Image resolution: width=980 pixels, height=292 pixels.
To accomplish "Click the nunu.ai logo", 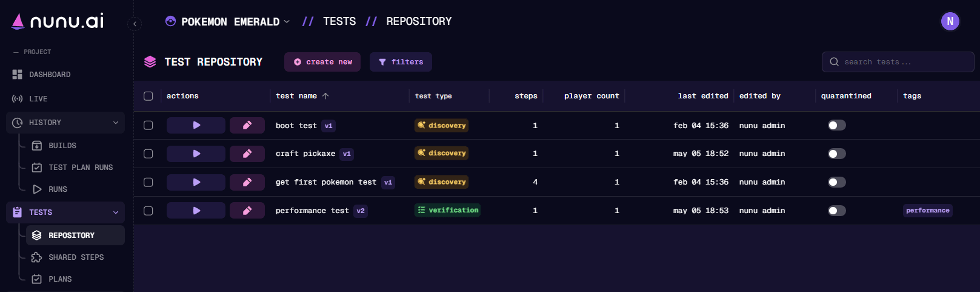I will coord(58,21).
